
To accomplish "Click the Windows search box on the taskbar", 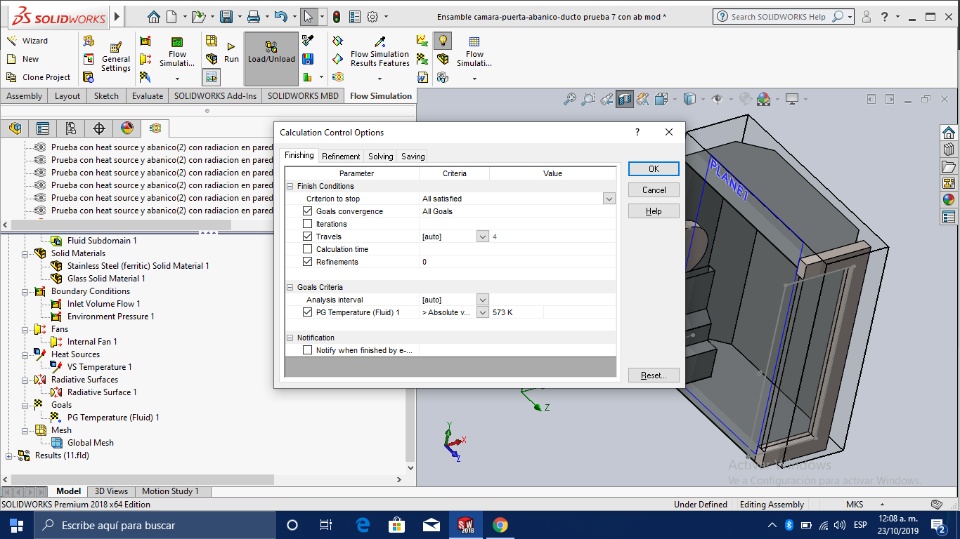I will click(153, 525).
